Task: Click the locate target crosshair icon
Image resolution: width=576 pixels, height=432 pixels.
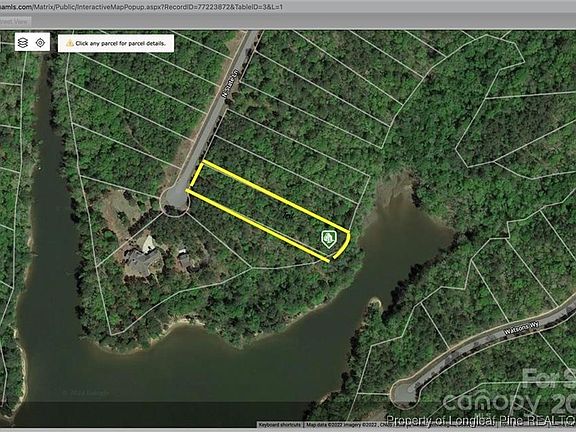Action: [40, 43]
